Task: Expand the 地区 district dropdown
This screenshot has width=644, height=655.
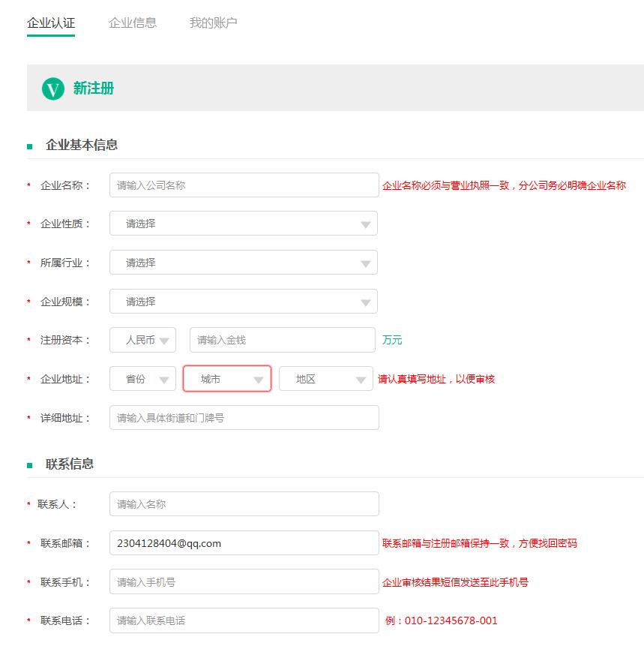Action: [x=326, y=379]
